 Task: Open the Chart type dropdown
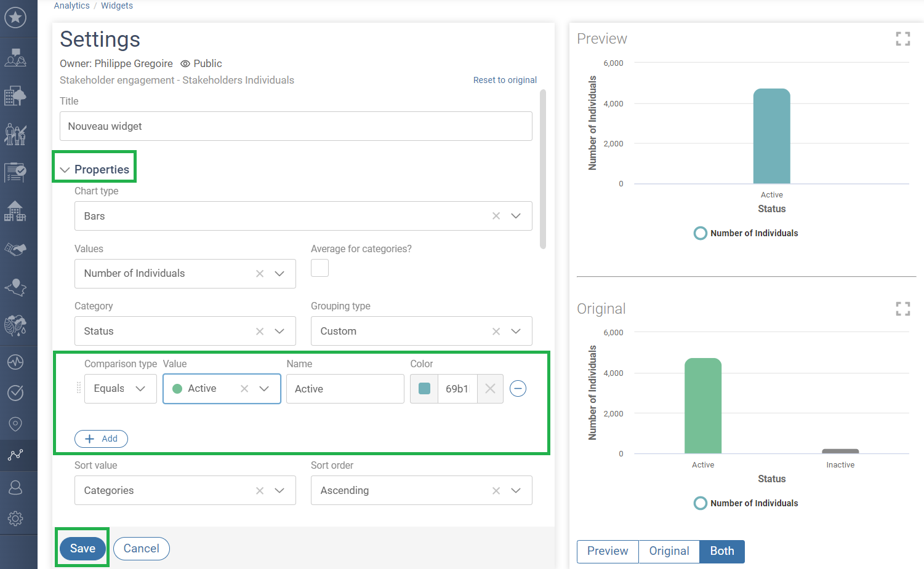pos(516,216)
